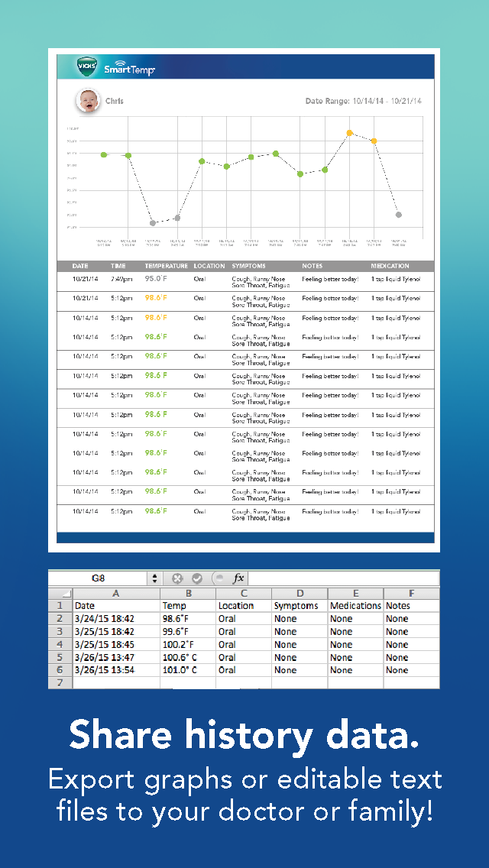Image resolution: width=489 pixels, height=868 pixels.
Task: Select row 1 header in spreadsheet
Action: coord(60,606)
